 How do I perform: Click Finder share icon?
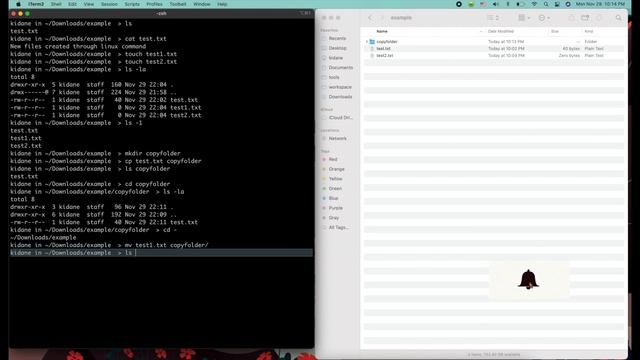coord(571,18)
